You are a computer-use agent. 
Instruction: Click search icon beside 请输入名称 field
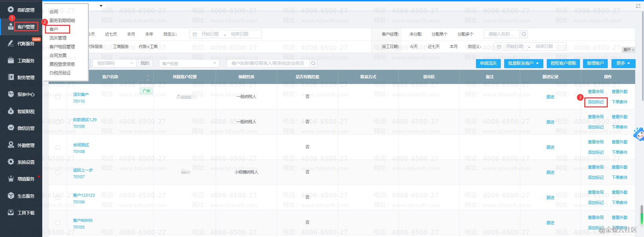pos(524,34)
